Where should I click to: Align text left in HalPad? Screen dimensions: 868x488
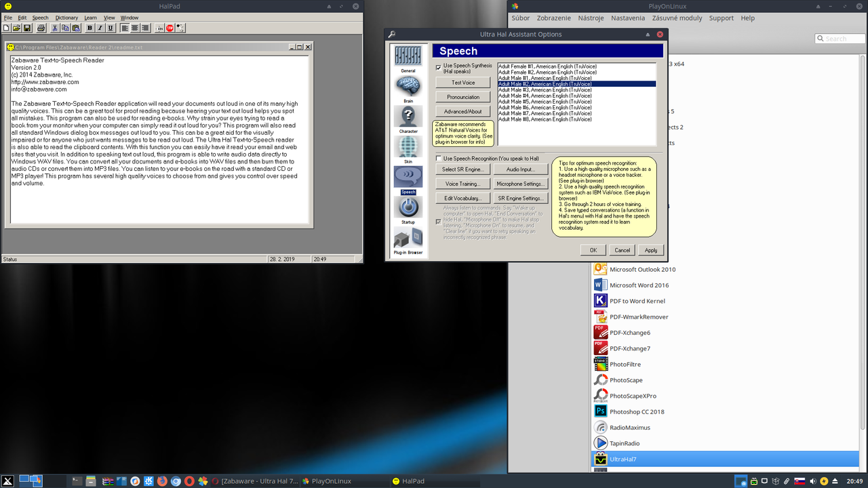pyautogui.click(x=125, y=28)
